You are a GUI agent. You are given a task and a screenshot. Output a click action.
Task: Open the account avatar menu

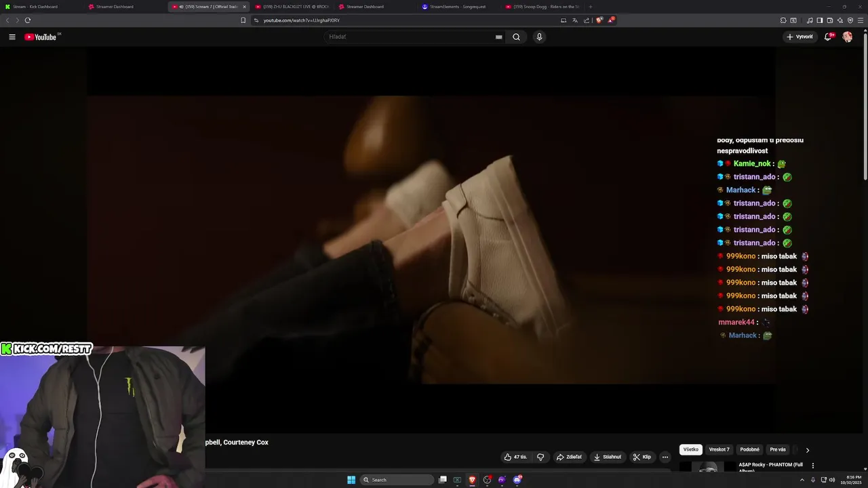(x=847, y=37)
